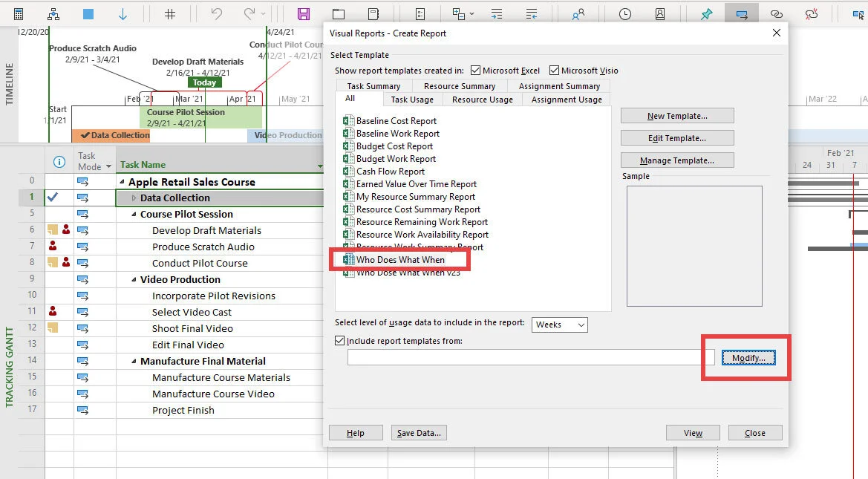Select the Who Does What When template
Image resolution: width=868 pixels, height=479 pixels.
point(399,259)
